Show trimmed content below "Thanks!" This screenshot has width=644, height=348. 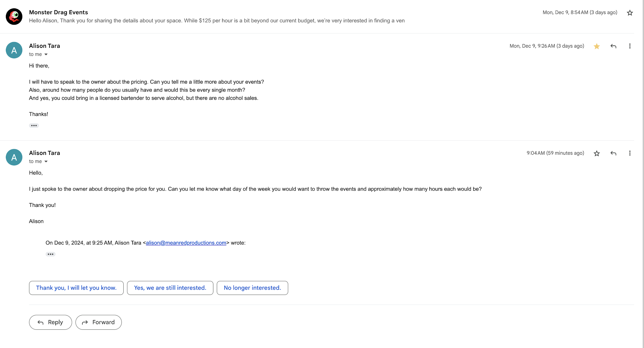[x=34, y=126]
